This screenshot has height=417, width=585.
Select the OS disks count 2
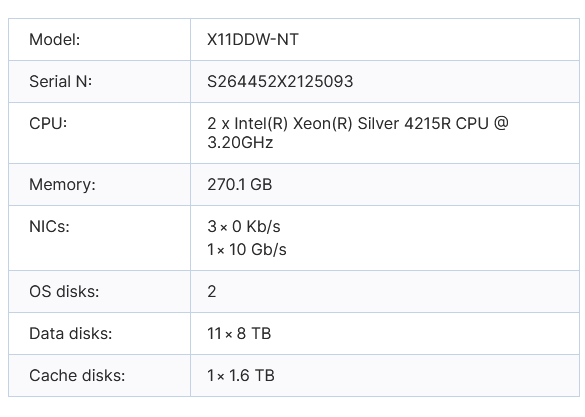212,291
